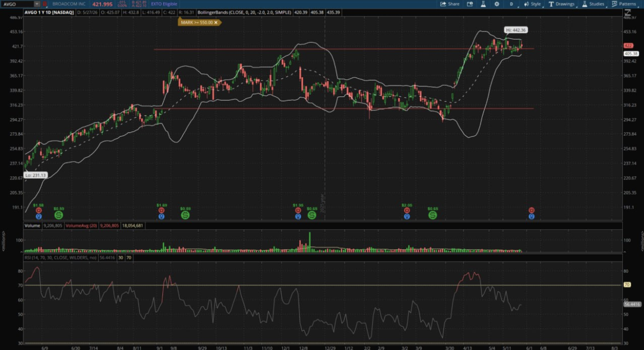Click the $2.05 earnings icon
This screenshot has width=644, height=350.
(407, 211)
